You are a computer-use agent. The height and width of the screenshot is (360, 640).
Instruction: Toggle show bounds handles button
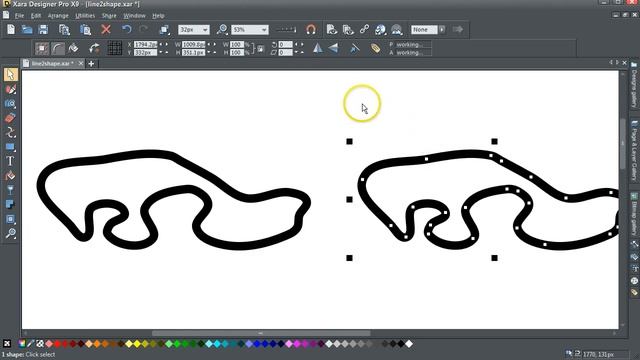coord(42,49)
